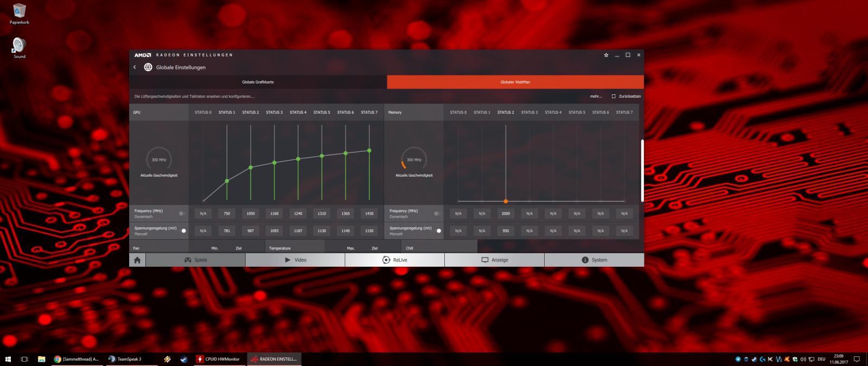This screenshot has width=868, height=366.
Task: Click GPU voltage field showing 1093
Action: tap(275, 230)
